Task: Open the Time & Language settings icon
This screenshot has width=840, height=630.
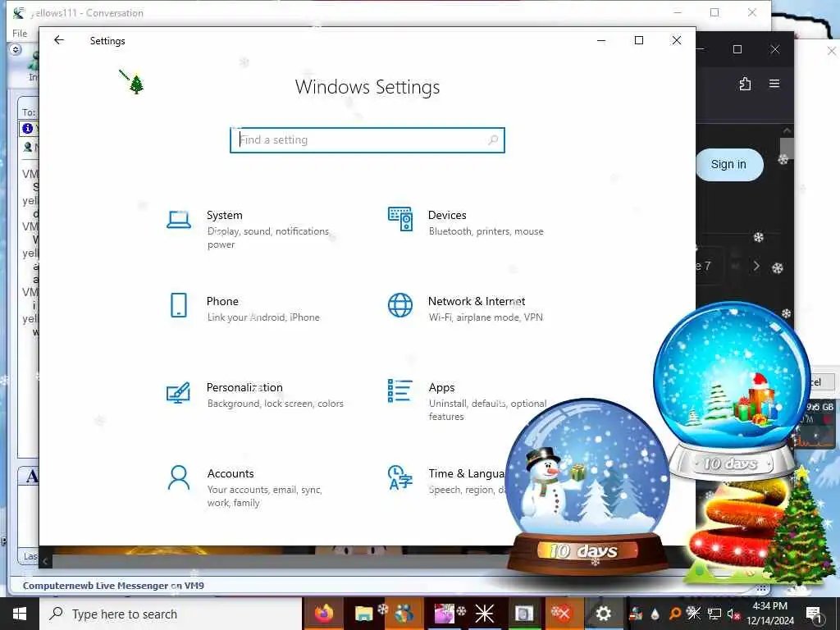Action: (400, 478)
